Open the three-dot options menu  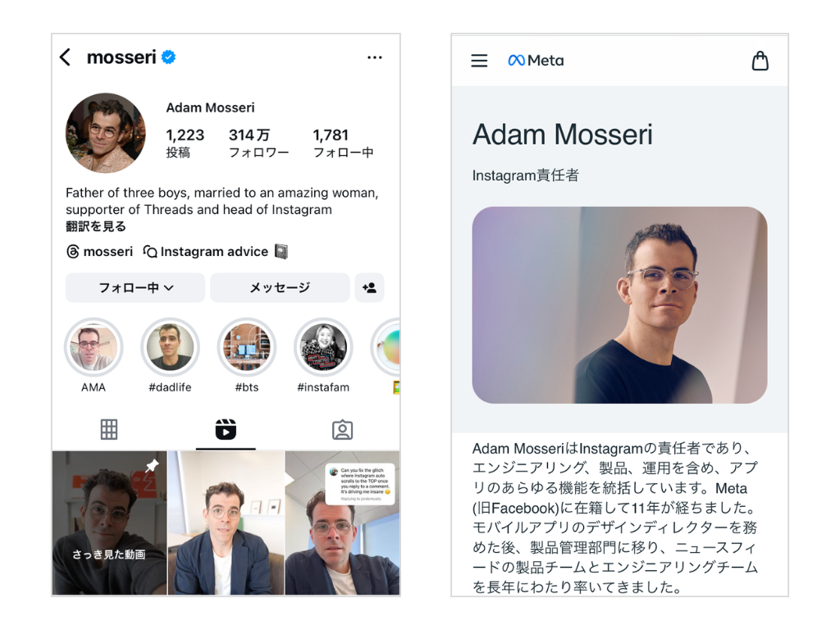[374, 57]
